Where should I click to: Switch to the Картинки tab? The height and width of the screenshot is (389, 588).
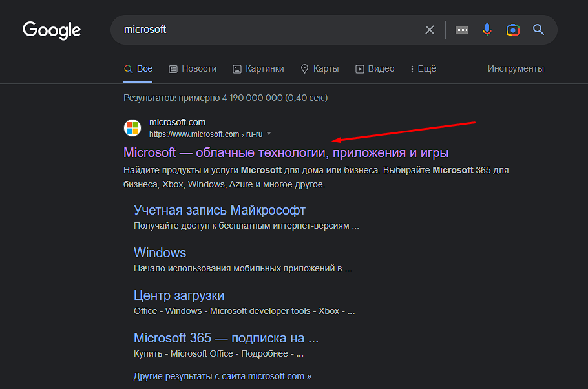(x=258, y=68)
